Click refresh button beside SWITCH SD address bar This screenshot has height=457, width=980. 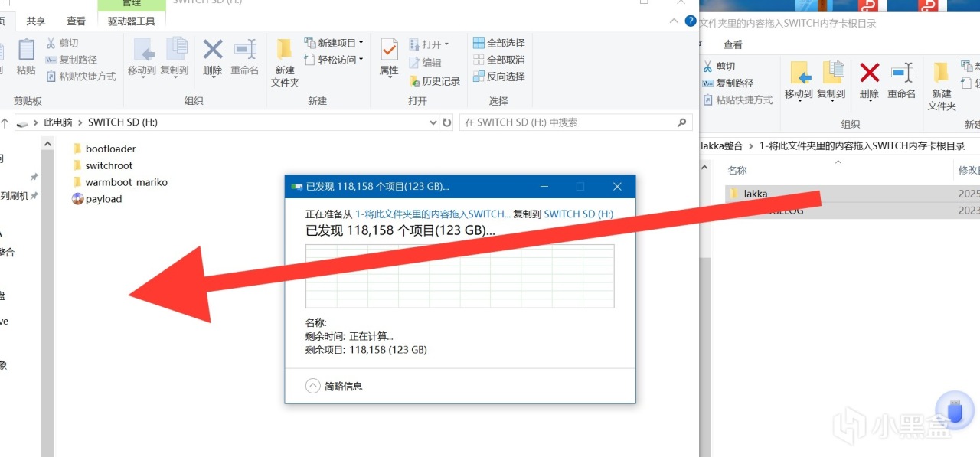[x=447, y=122]
